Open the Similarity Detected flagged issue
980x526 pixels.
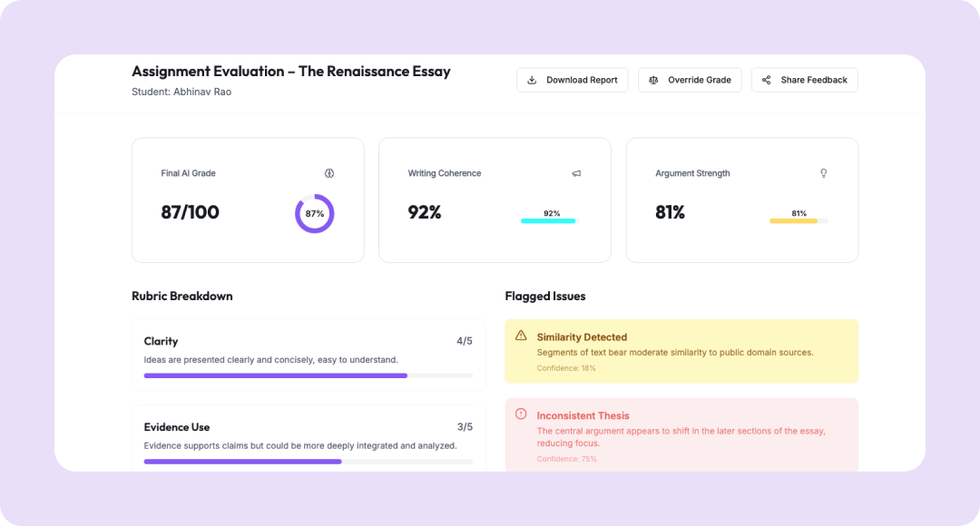(x=681, y=351)
